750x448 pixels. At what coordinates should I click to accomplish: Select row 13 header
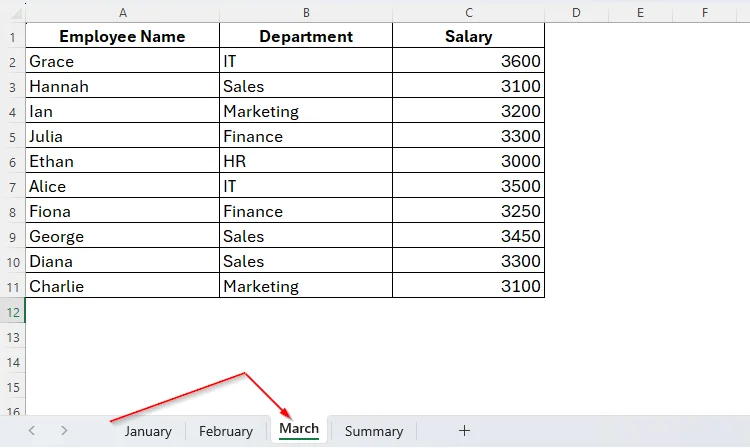(x=12, y=337)
